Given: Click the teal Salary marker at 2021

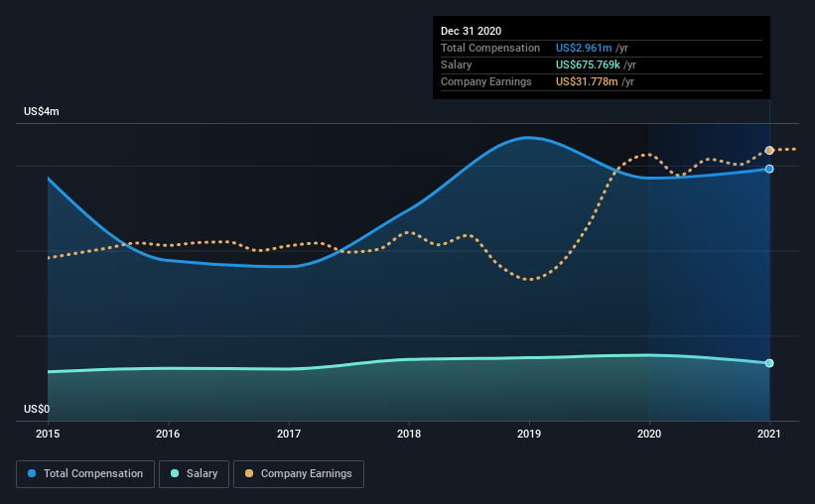Looking at the screenshot, I should tap(769, 363).
